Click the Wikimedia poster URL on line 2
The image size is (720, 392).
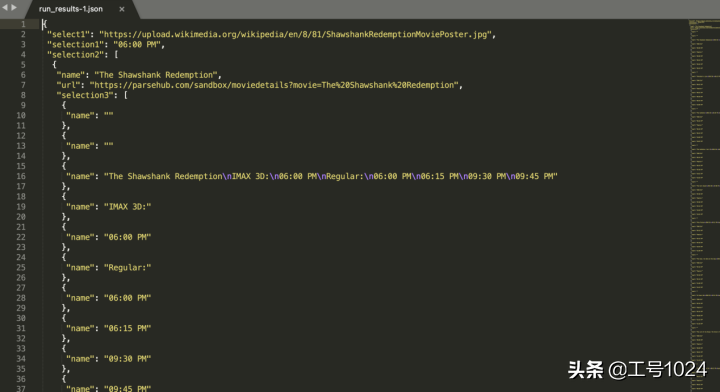(295, 34)
